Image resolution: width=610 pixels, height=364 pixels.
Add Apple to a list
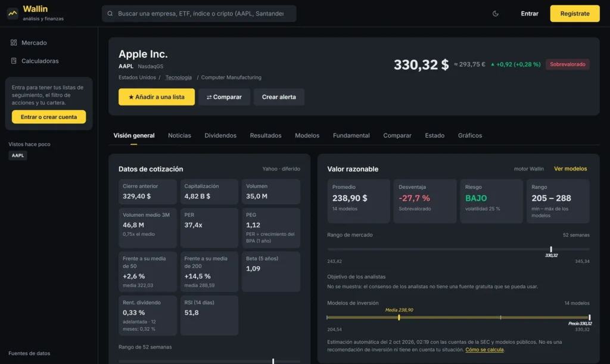(x=157, y=97)
